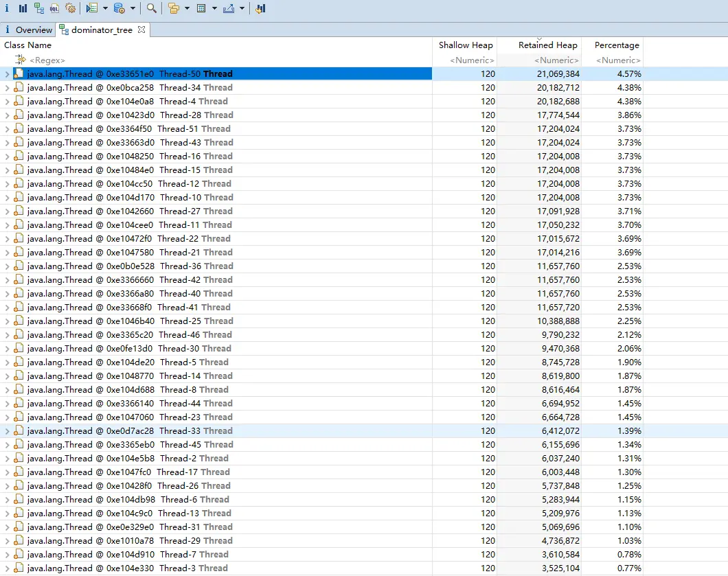Click the Numeric filter under Shallow Heap
Viewport: 728px width, 576px height.
pyautogui.click(x=473, y=60)
